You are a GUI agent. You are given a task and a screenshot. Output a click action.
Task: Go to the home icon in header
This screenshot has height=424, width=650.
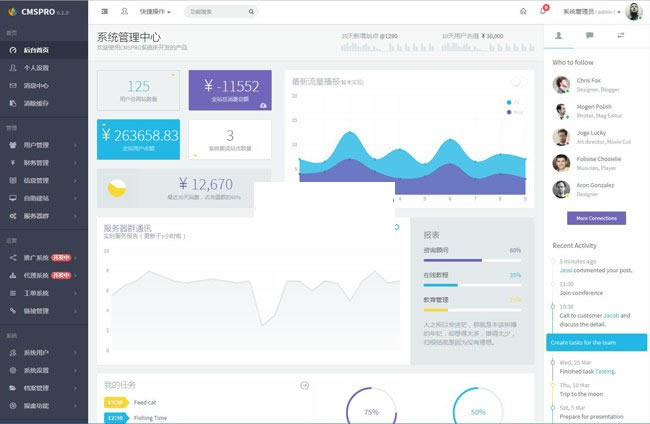point(523,12)
